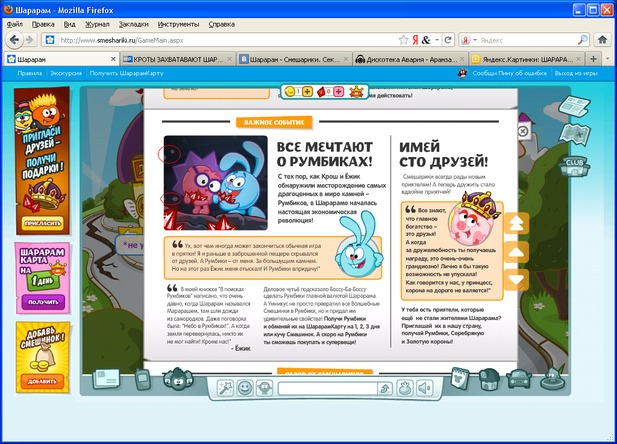This screenshot has width=617, height=444.
Task: Click Получить ШарарамКарту link
Action: 126,73
